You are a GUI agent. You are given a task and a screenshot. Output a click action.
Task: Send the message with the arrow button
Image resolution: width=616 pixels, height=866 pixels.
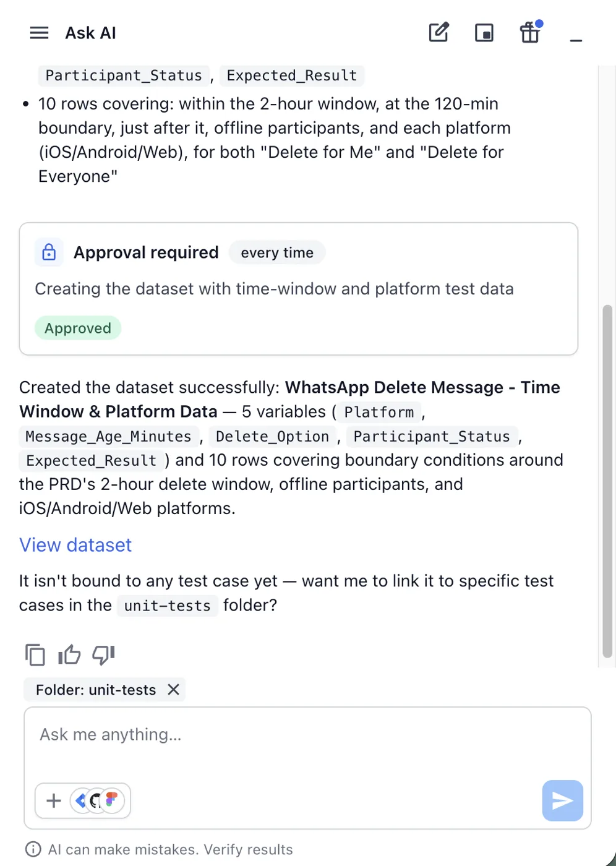click(562, 800)
